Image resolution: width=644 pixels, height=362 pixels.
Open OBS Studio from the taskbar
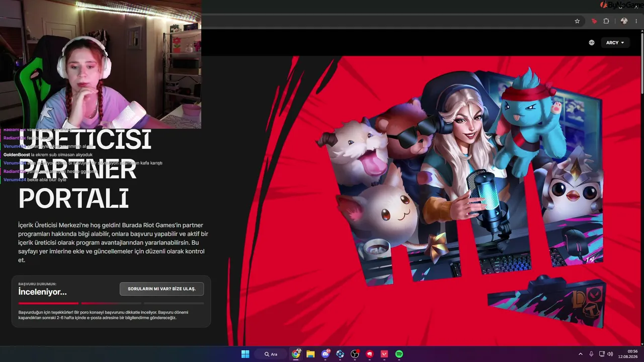click(355, 354)
